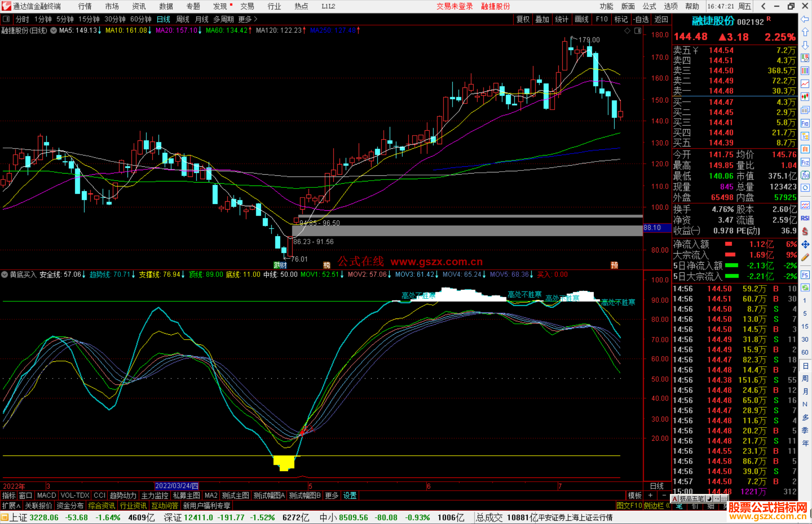Open the f(x) formula manager icon
The image size is (812, 524).
point(805,175)
